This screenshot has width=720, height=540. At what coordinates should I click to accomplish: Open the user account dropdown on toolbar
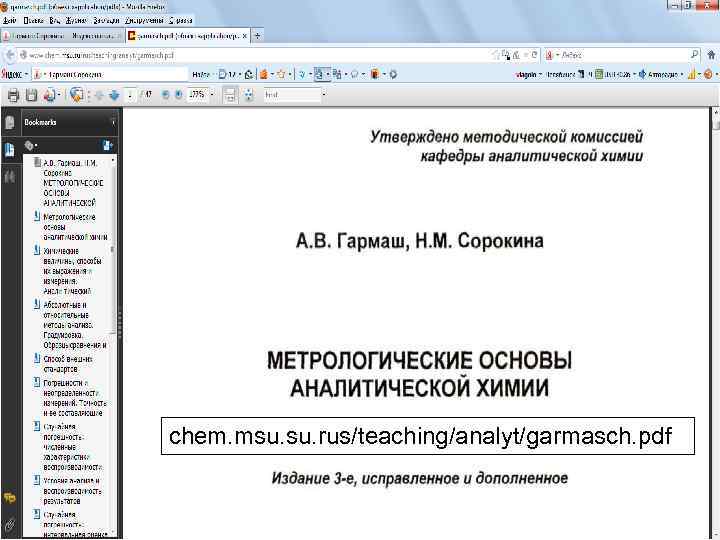coord(528,74)
